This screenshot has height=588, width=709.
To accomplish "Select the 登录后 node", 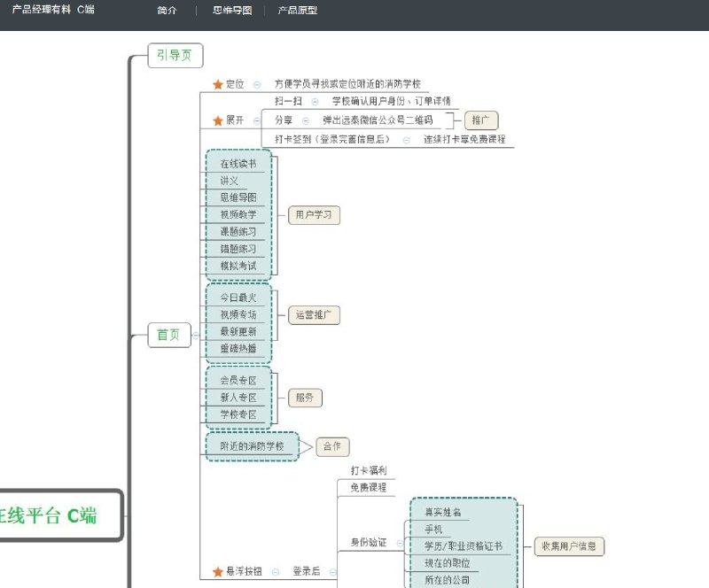I will click(307, 572).
